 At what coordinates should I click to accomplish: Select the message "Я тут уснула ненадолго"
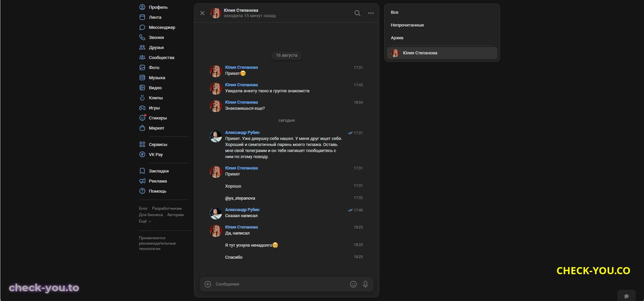252,245
